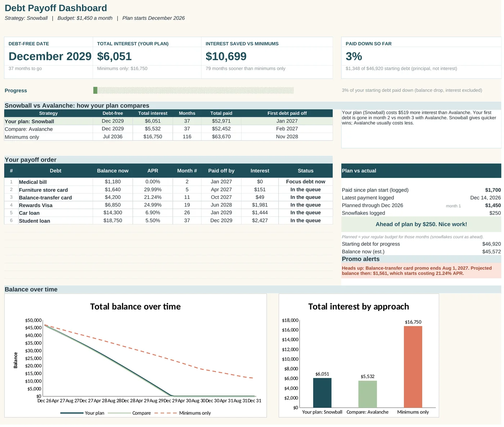Click the 'Ahead of plan by $250' message
Viewport: 504px width, 427px height.
(x=421, y=224)
